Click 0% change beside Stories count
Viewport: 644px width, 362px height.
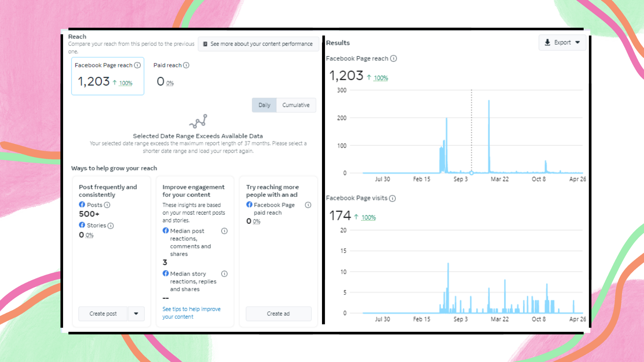tap(90, 235)
